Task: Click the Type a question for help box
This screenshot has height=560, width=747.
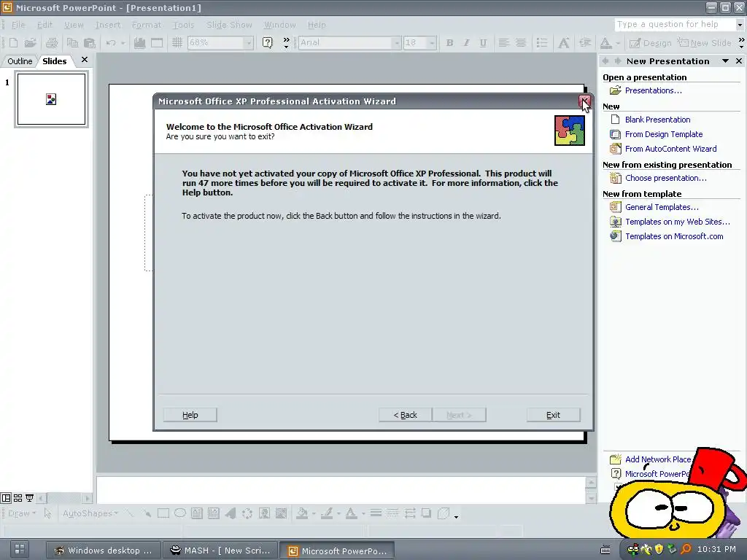Action: 675,24
